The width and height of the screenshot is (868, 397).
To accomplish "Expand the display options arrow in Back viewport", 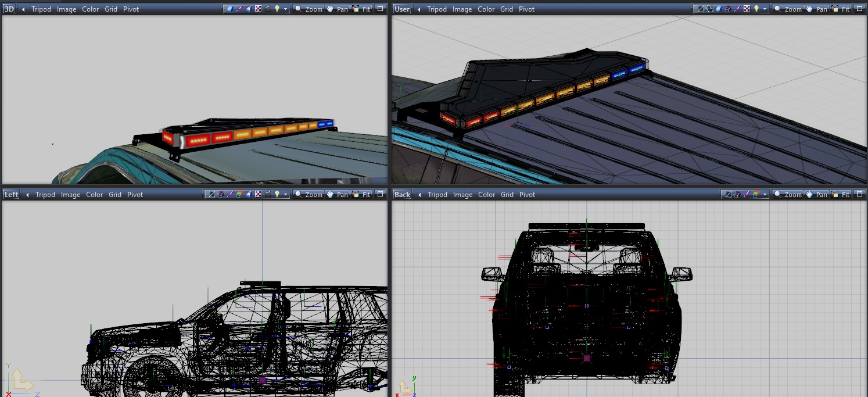I will pos(765,195).
